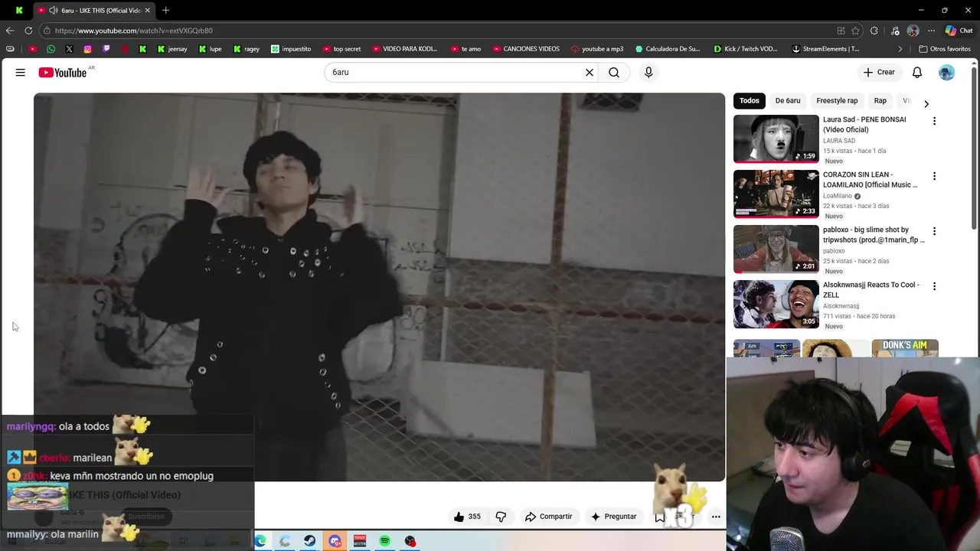Open Microsoft Edge from the taskbar
This screenshot has height=551, width=980.
(260, 541)
